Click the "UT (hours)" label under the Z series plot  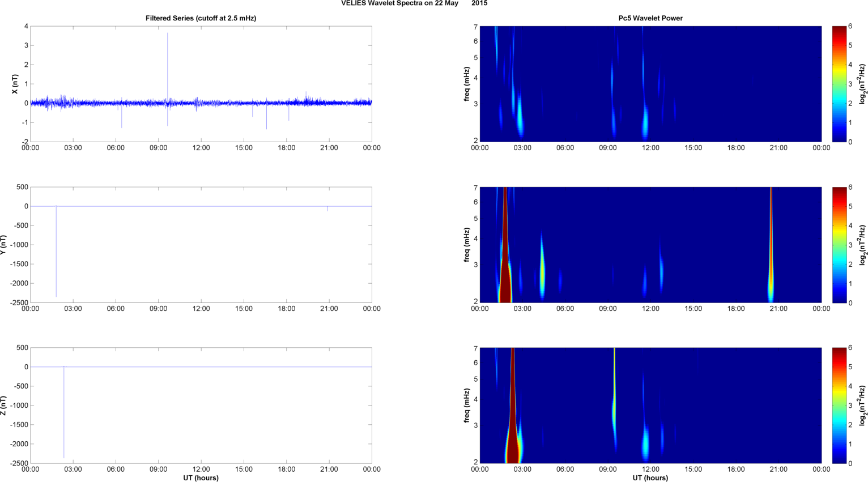pyautogui.click(x=201, y=477)
